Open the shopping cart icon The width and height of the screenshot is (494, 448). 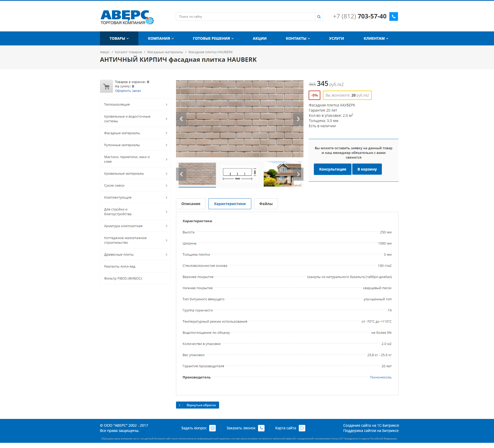106,86
